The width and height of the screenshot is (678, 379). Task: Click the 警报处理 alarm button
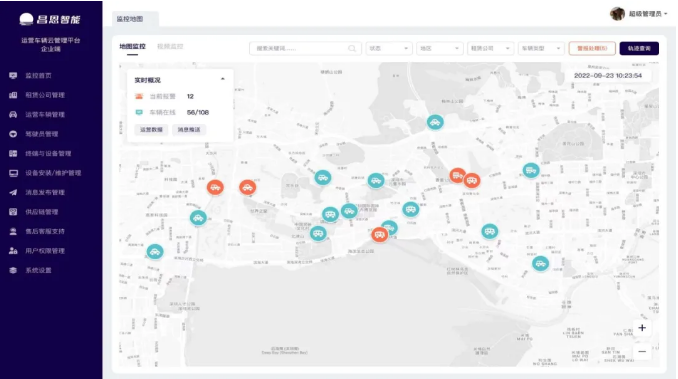[x=592, y=48]
